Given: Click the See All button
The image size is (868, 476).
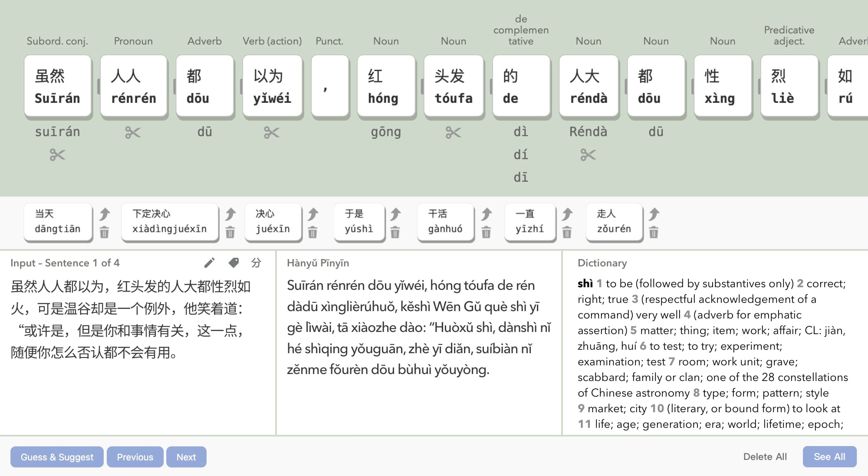Looking at the screenshot, I should coord(829,456).
